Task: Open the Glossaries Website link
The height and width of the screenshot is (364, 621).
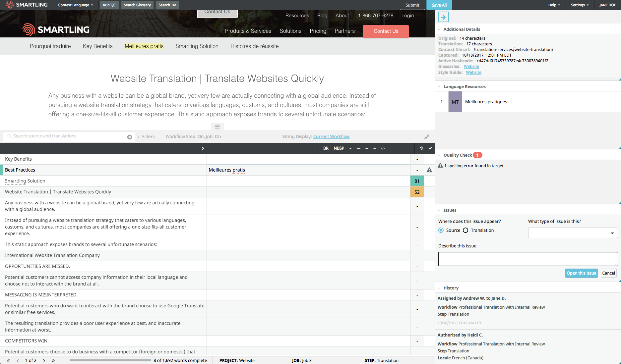Action: 471,67
